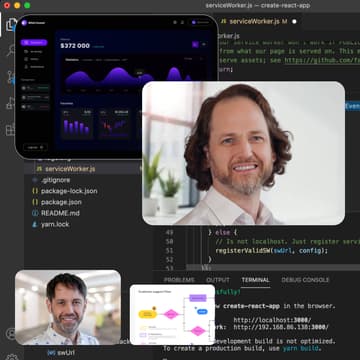This screenshot has height=360, width=360.
Task: Click the purple bar chart card in dashboard
Action: click(77, 124)
